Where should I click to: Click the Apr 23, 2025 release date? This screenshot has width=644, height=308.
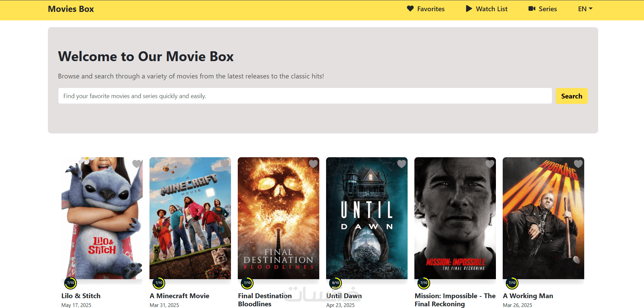pos(340,305)
